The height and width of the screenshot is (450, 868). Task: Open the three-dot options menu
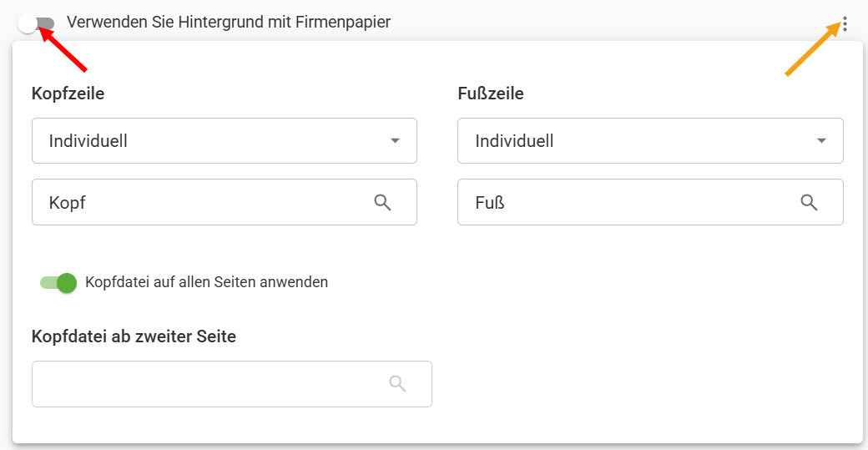click(845, 24)
